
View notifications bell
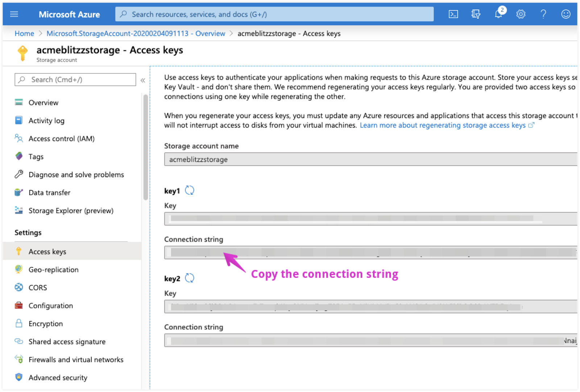(x=499, y=13)
